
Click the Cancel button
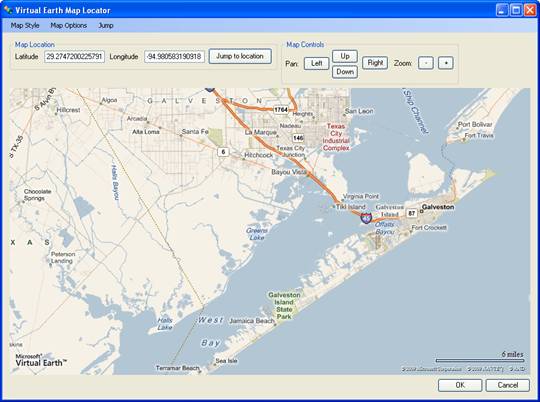click(507, 385)
